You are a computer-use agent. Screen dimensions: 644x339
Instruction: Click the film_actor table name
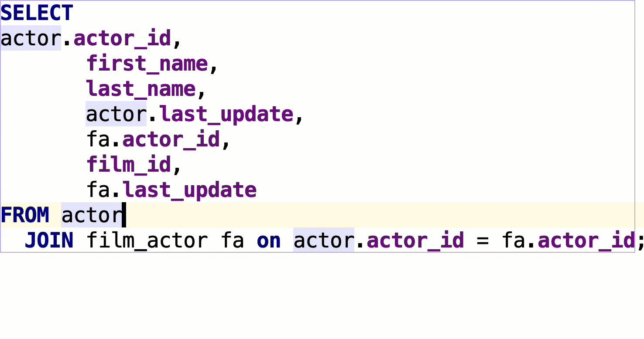(x=147, y=241)
